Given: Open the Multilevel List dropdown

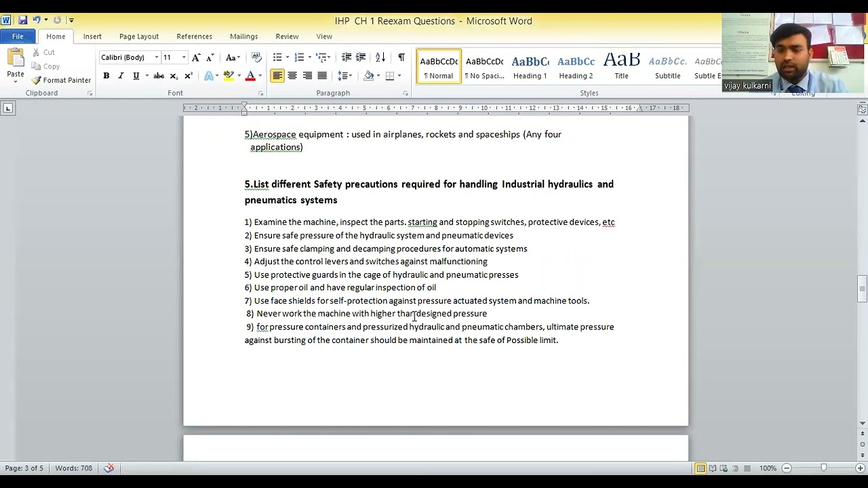Looking at the screenshot, I should pos(323,58).
